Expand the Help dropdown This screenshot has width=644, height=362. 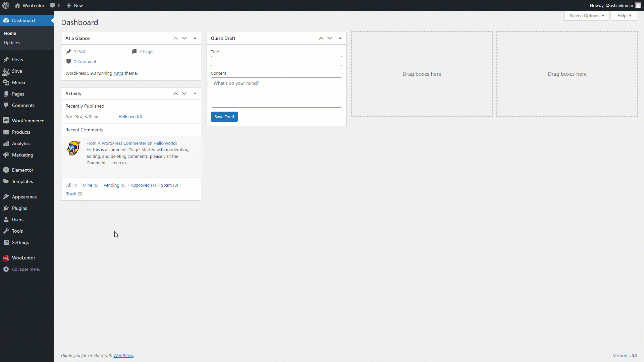tap(624, 15)
